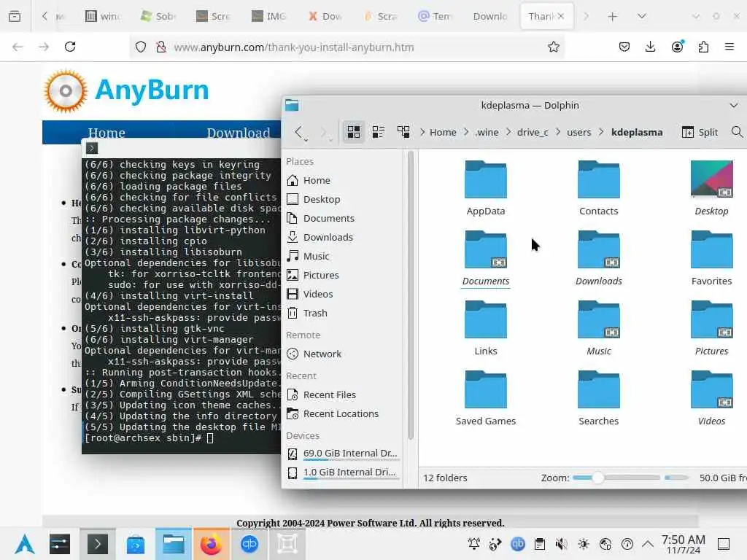Click Home in AnyBurn site navigation
This screenshot has width=747, height=560.
pyautogui.click(x=107, y=133)
